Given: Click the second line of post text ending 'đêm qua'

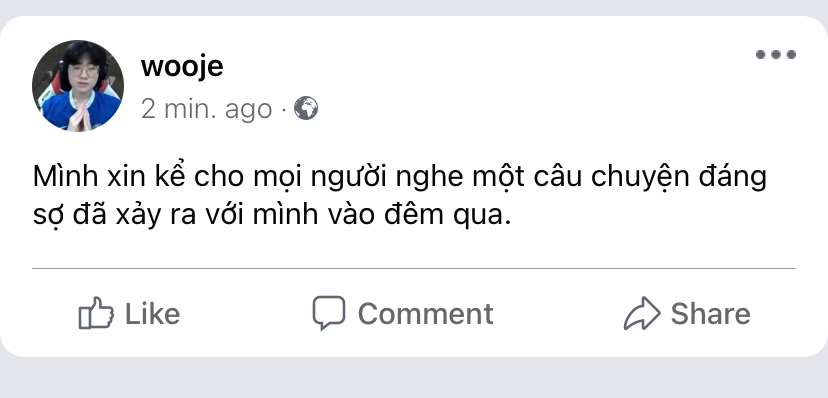Looking at the screenshot, I should tap(272, 216).
